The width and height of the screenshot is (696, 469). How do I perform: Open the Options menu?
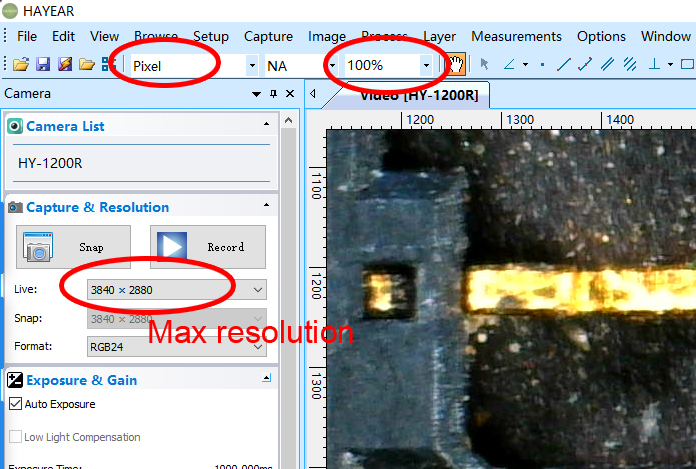pos(601,36)
